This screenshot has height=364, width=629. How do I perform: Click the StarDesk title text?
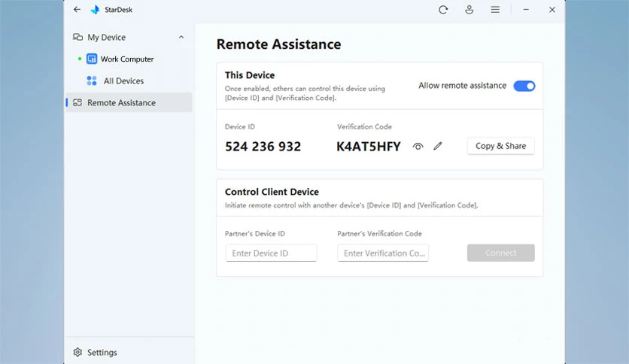[x=118, y=10]
